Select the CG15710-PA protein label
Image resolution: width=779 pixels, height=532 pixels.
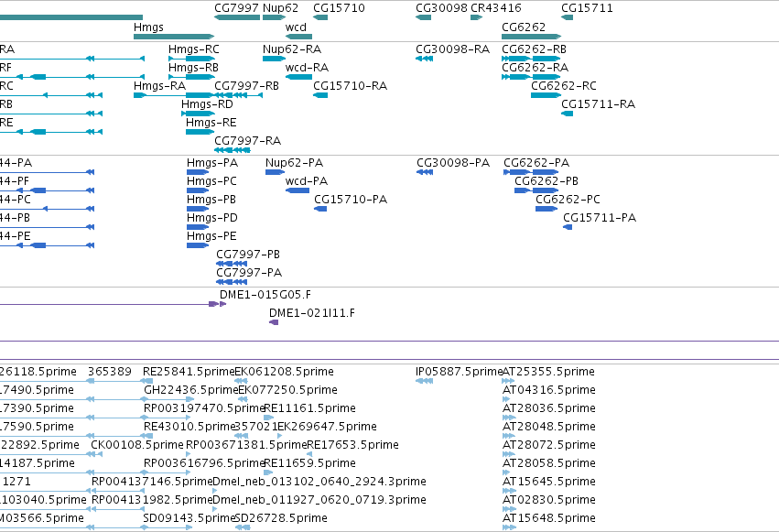pos(351,200)
